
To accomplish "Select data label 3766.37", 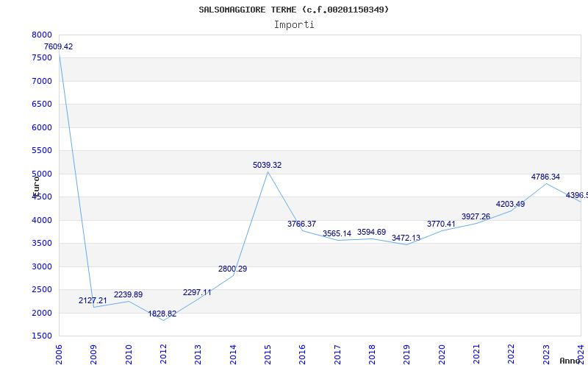I will coord(302,224).
